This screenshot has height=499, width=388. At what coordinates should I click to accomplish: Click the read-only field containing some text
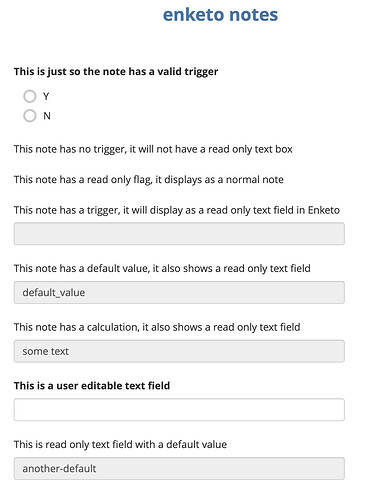179,351
